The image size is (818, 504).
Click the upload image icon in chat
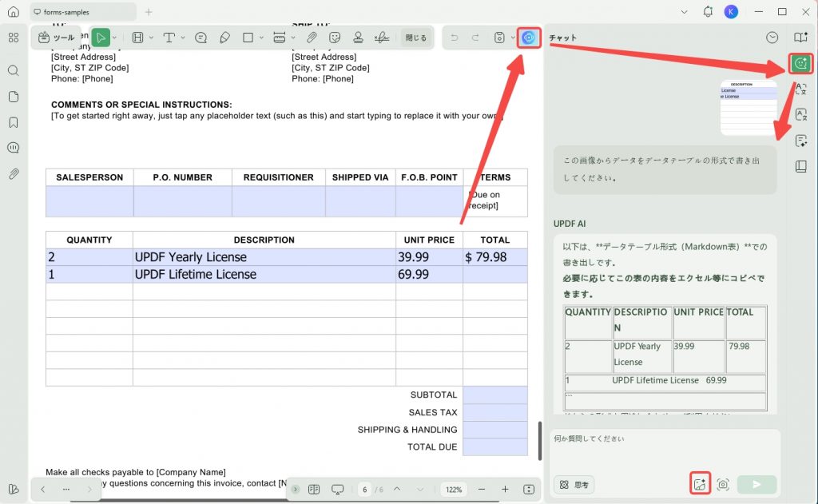[700, 485]
